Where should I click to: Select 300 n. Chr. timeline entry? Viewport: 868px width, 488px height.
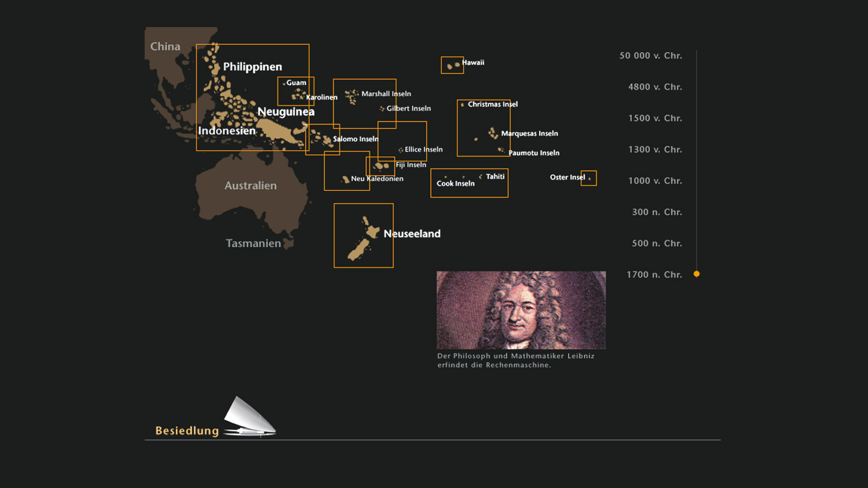click(656, 212)
